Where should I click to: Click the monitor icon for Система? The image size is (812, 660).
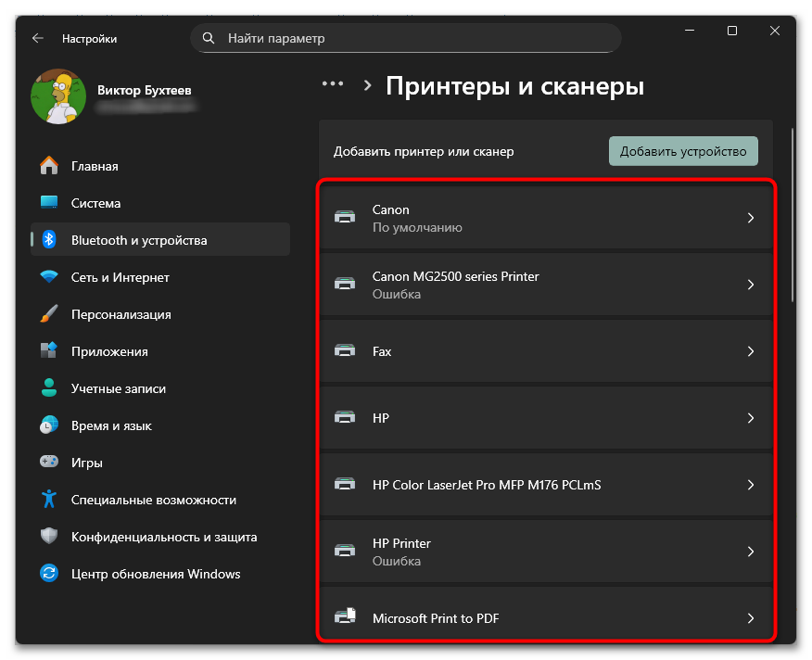[48, 203]
